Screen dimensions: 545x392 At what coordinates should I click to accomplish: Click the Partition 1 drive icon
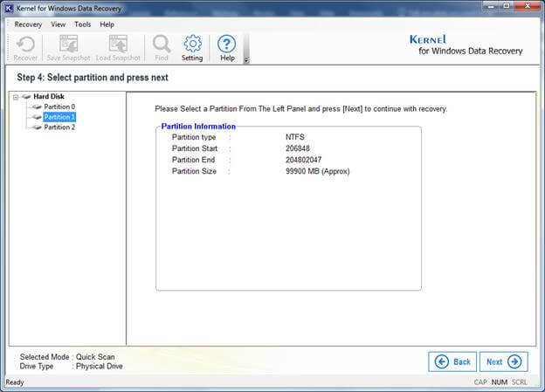pos(37,118)
